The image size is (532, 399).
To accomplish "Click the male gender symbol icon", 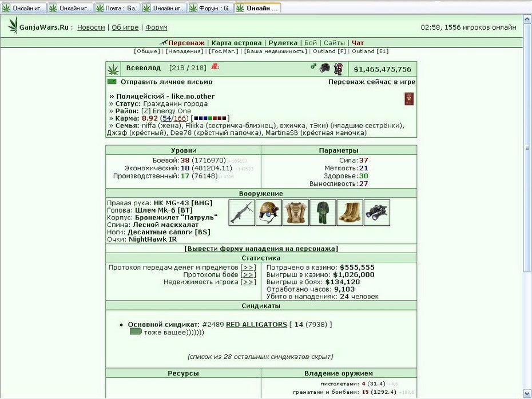I will pos(313,66).
